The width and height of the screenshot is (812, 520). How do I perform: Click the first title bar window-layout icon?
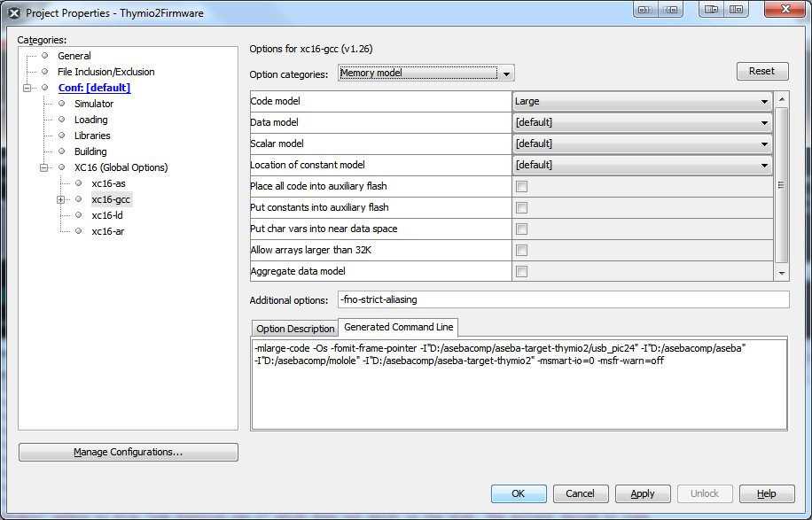(x=645, y=10)
